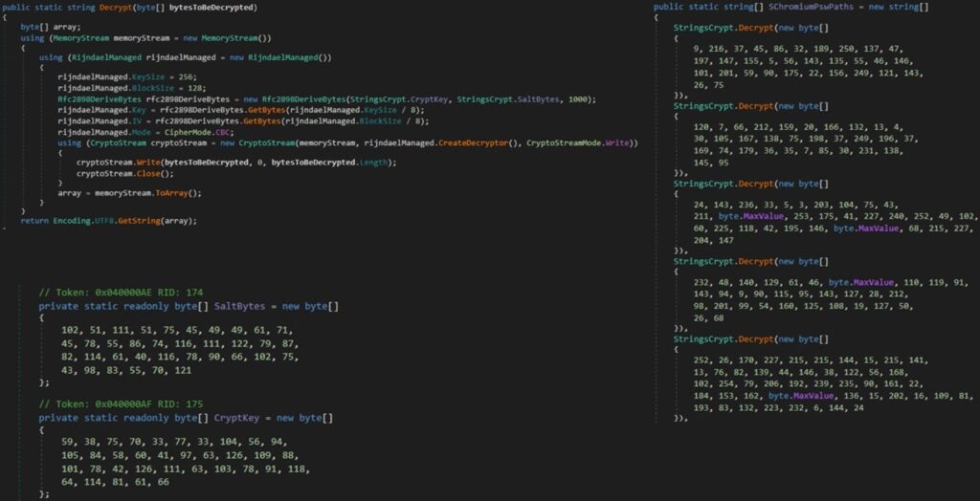Click the cryptoStream.Close() call
This screenshot has width=980, height=501.
[125, 174]
